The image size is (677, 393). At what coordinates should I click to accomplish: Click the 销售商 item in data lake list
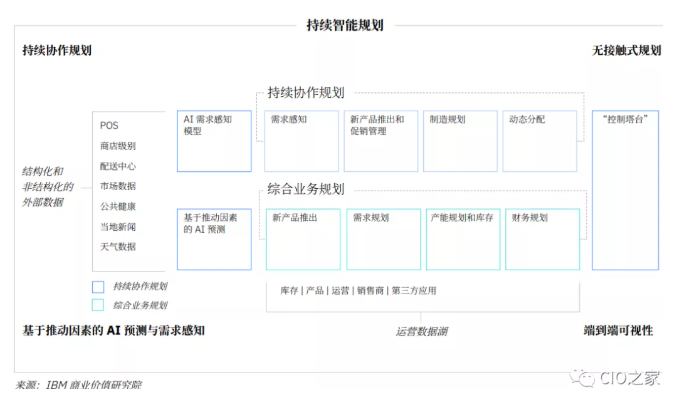(x=370, y=291)
